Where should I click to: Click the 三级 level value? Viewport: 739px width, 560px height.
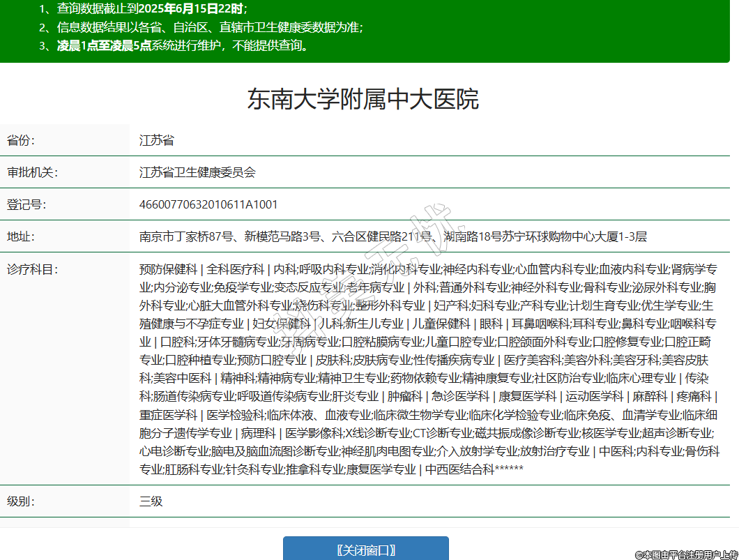point(151,501)
